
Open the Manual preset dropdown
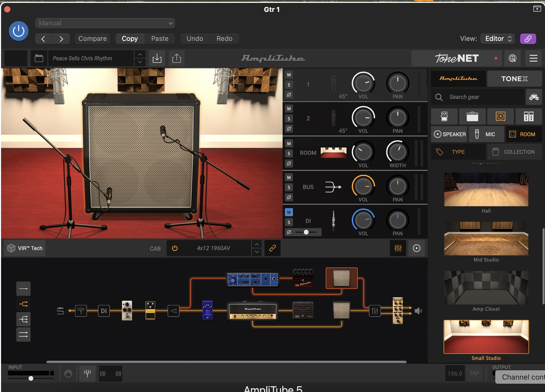(x=105, y=23)
